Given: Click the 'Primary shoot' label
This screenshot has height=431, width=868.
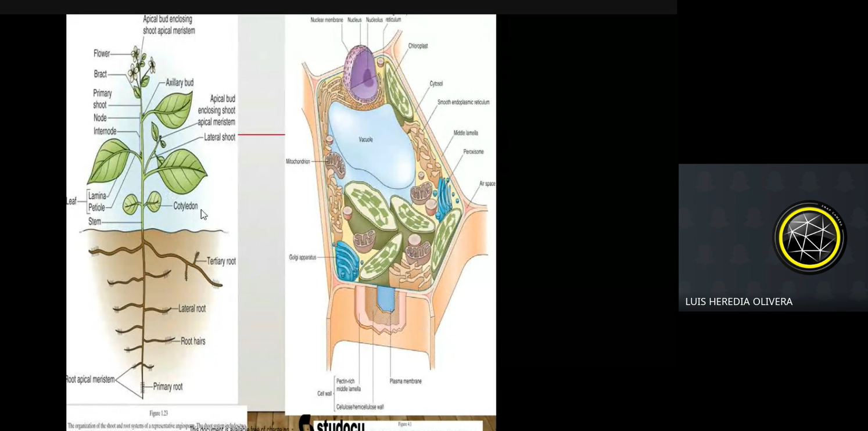Looking at the screenshot, I should coord(102,99).
